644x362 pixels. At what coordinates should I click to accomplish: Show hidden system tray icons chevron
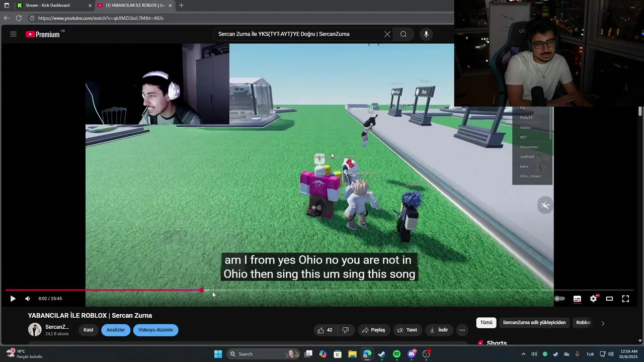[523, 354]
